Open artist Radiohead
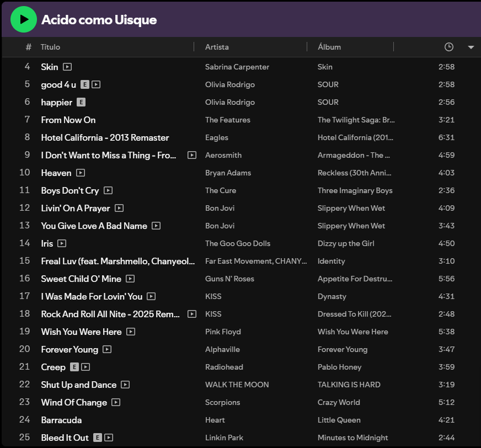Screen dimensions: 481x448 (x=224, y=367)
